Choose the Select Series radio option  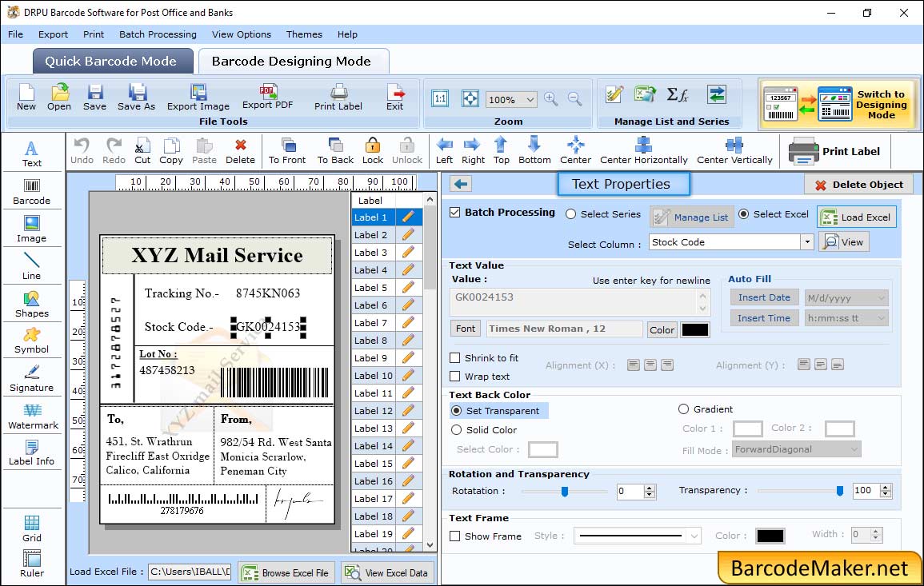[x=570, y=214]
